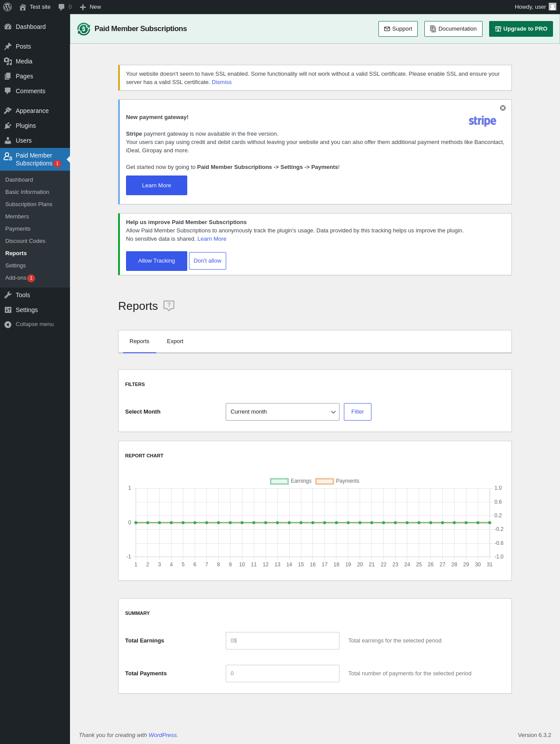Open the Add-ons submenu item
The width and height of the screenshot is (560, 744).
coord(16,278)
